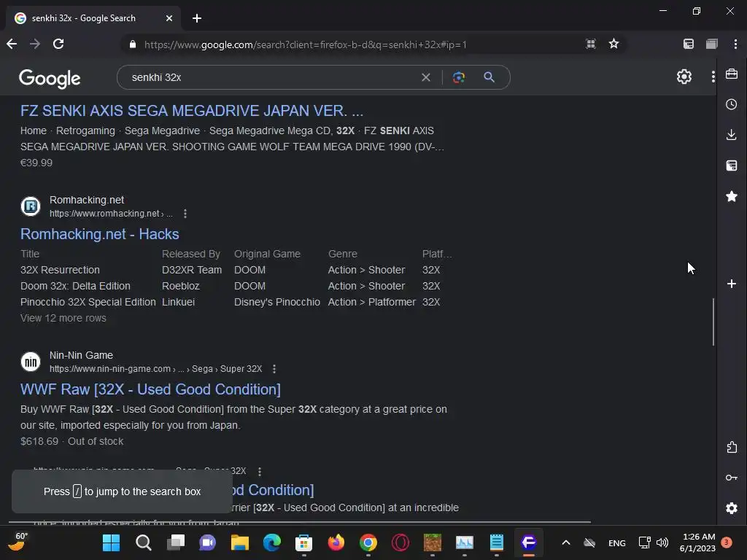Click the €39.99 price text
747x560 pixels.
point(36,163)
